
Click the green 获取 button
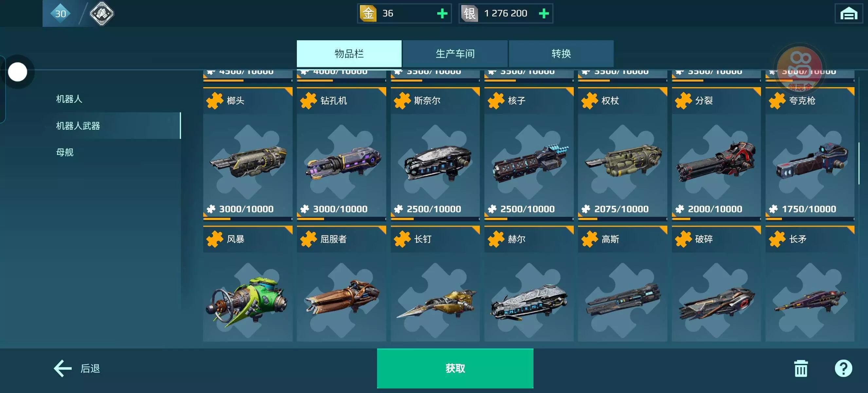(455, 368)
